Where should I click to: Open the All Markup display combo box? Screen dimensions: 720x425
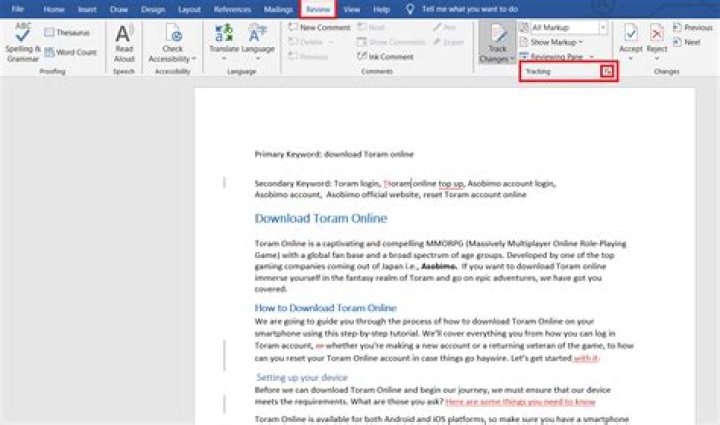pos(569,28)
